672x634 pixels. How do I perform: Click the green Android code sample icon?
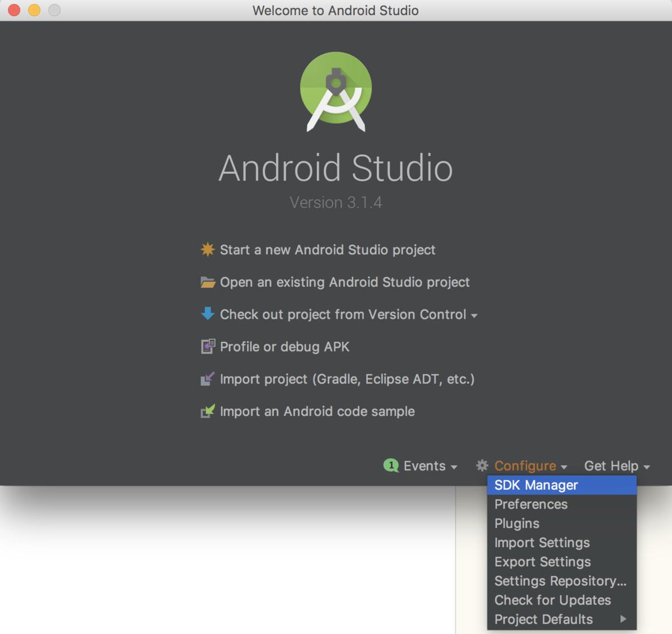tap(208, 411)
